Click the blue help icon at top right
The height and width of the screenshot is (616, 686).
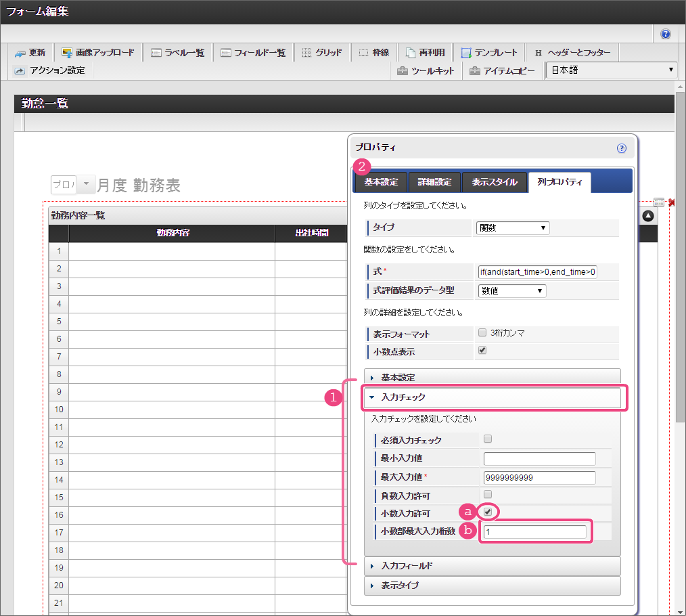coord(666,34)
